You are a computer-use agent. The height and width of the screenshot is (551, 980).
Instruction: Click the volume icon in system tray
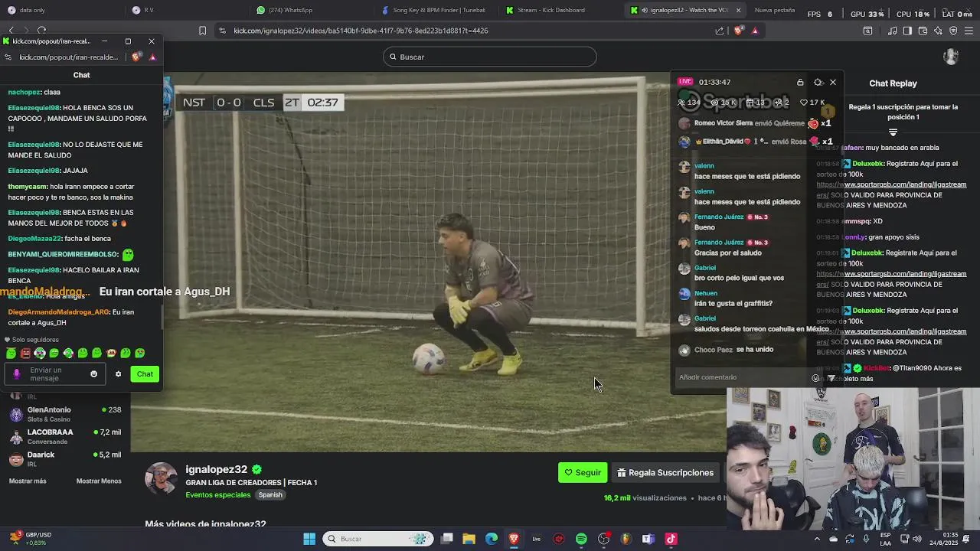pos(916,539)
